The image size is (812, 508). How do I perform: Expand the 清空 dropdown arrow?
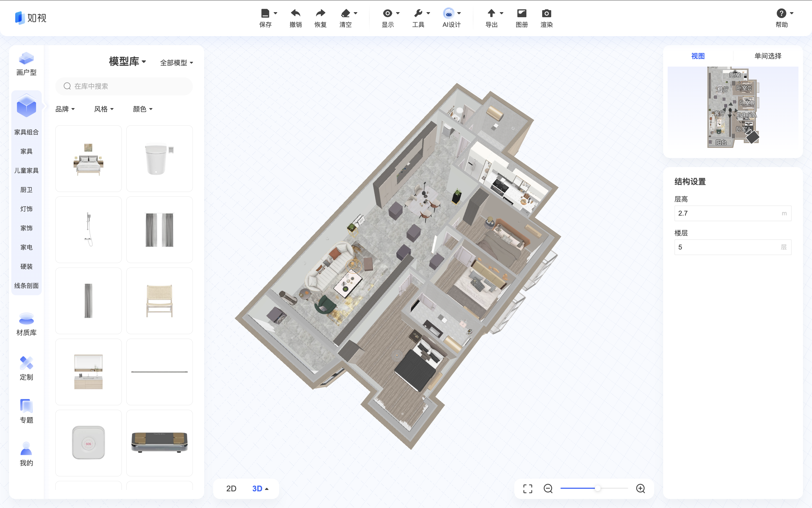click(356, 14)
